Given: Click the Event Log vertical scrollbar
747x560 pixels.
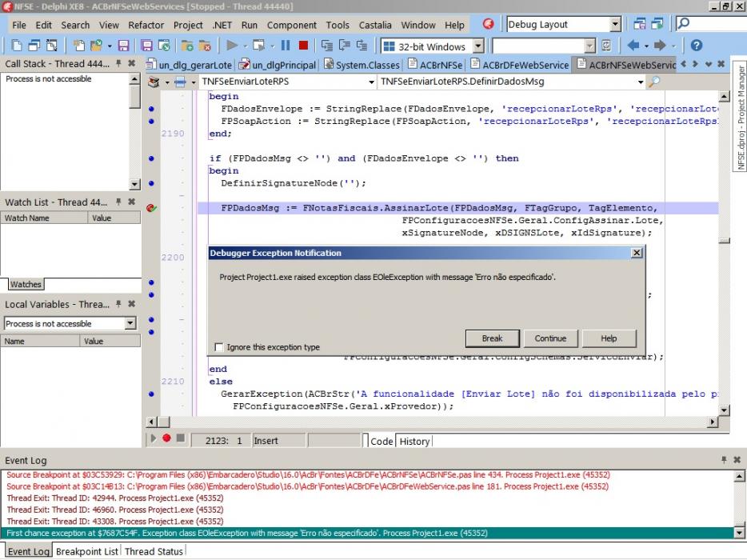Looking at the screenshot, I should pyautogui.click(x=739, y=504).
